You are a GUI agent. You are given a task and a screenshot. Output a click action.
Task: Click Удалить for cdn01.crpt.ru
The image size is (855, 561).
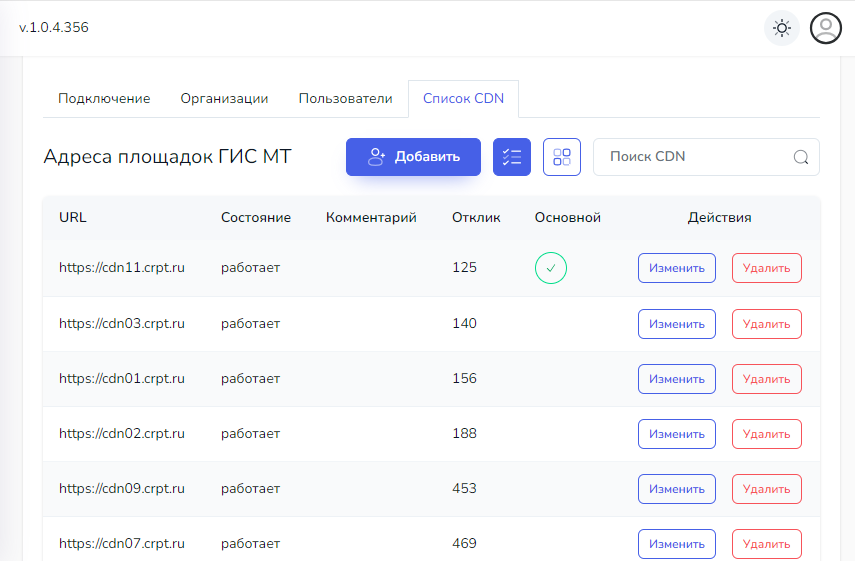tap(767, 379)
